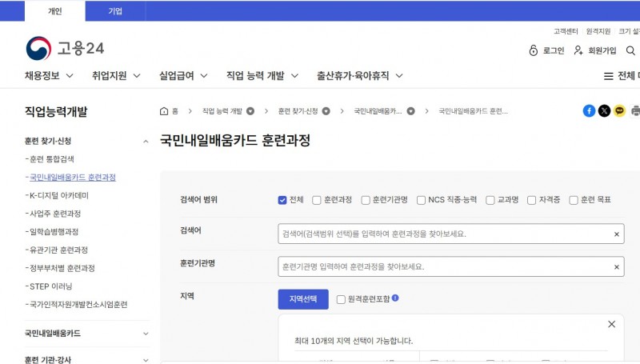Share page via Facebook icon
Image resolution: width=640 pixels, height=364 pixels.
tap(589, 111)
